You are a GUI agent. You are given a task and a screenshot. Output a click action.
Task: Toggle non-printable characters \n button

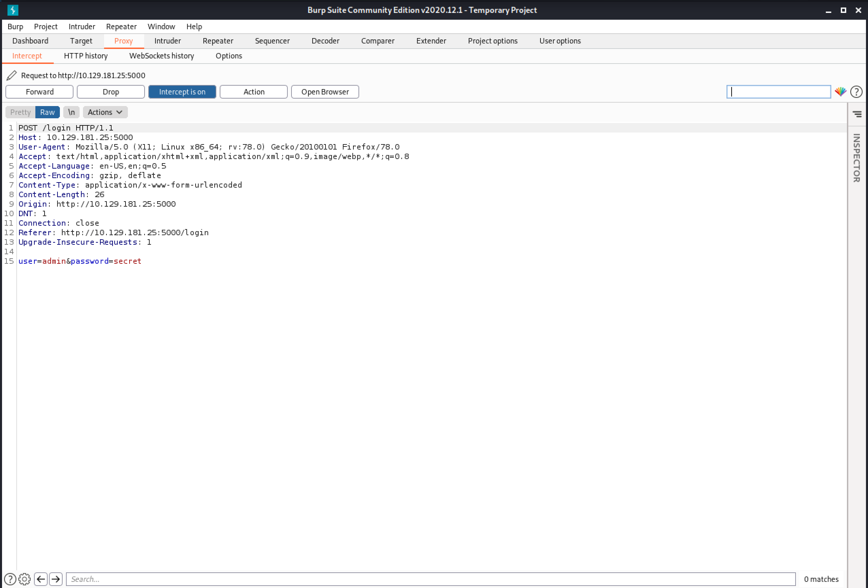71,113
